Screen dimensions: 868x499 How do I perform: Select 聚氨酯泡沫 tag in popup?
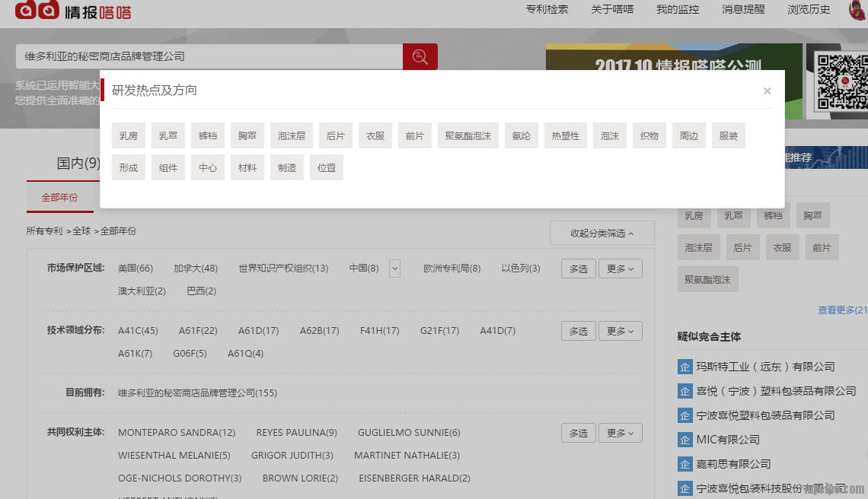click(468, 136)
